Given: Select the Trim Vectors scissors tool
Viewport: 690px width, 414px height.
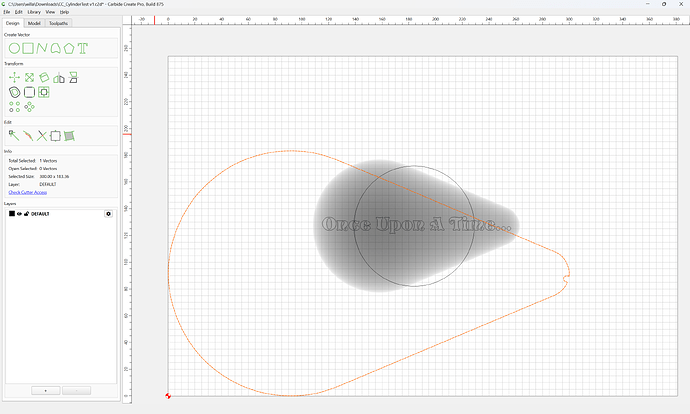Looking at the screenshot, I should 42,136.
